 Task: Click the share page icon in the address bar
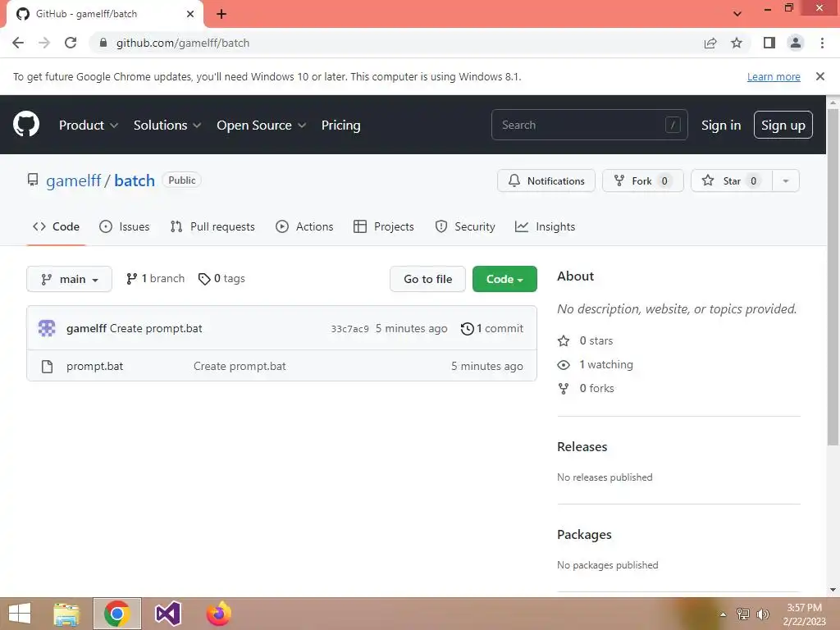[x=710, y=43]
